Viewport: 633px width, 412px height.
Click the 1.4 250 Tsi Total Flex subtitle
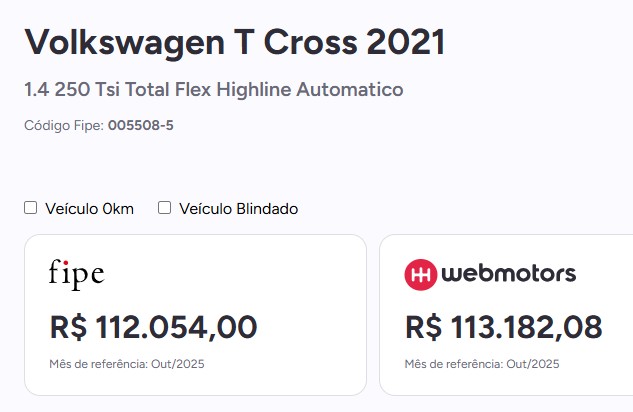click(213, 90)
